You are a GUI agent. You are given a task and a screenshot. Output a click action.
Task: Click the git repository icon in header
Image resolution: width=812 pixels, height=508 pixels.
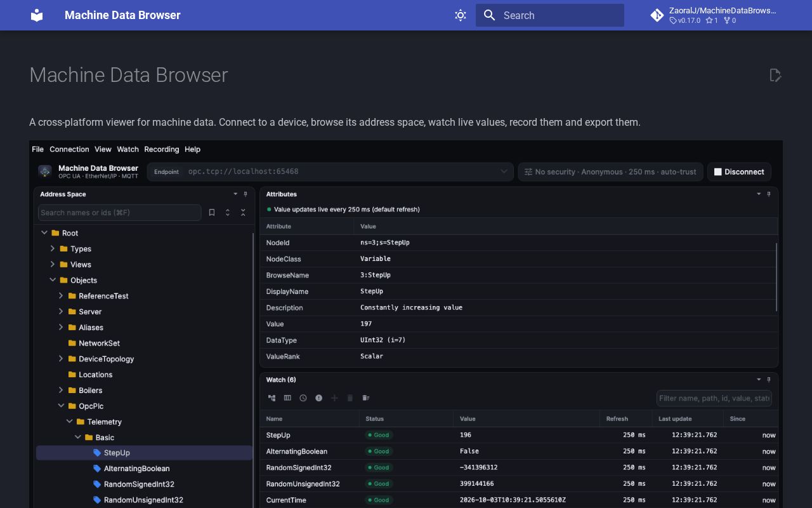[657, 15]
